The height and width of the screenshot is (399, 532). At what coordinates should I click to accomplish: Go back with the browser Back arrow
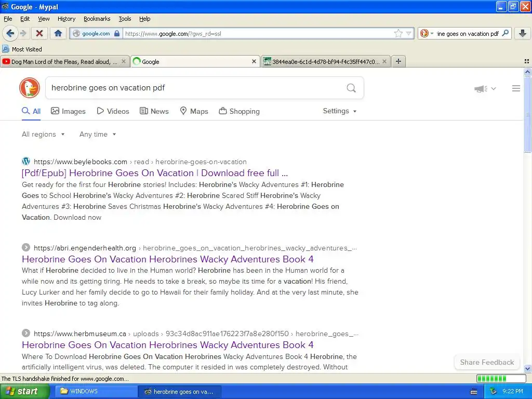(x=10, y=33)
